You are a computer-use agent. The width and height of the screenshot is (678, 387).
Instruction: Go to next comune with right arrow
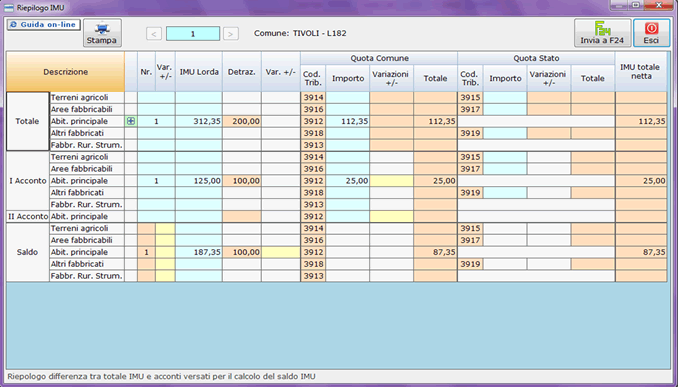tap(231, 34)
